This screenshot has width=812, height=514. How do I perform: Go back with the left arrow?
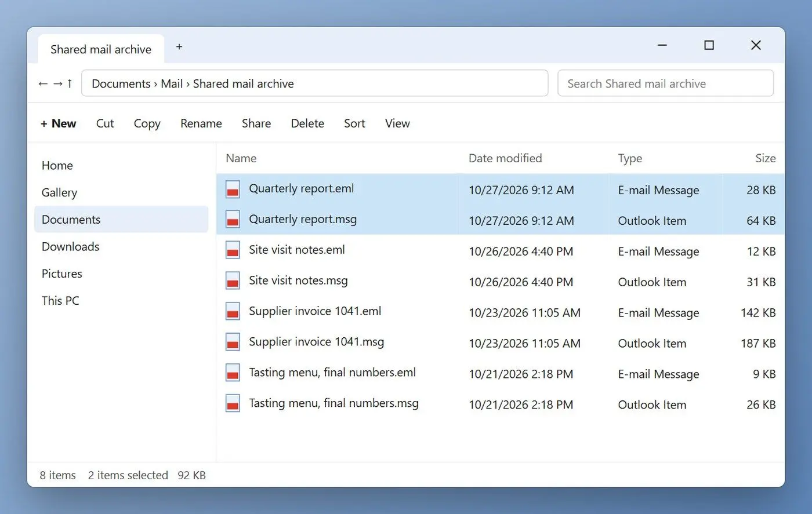43,83
